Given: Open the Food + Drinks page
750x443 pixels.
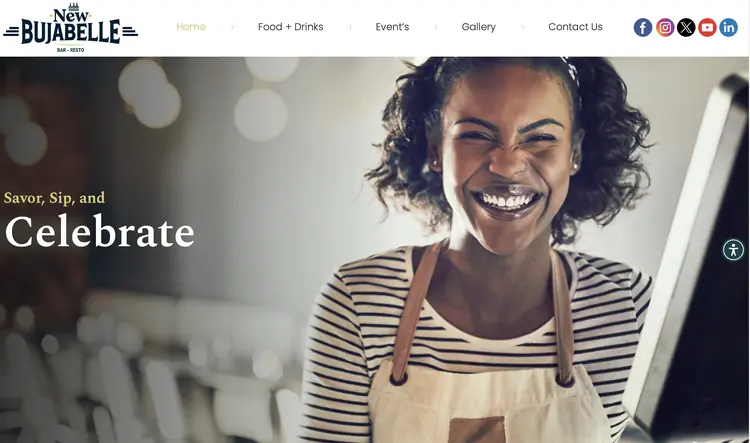Looking at the screenshot, I should pyautogui.click(x=290, y=27).
